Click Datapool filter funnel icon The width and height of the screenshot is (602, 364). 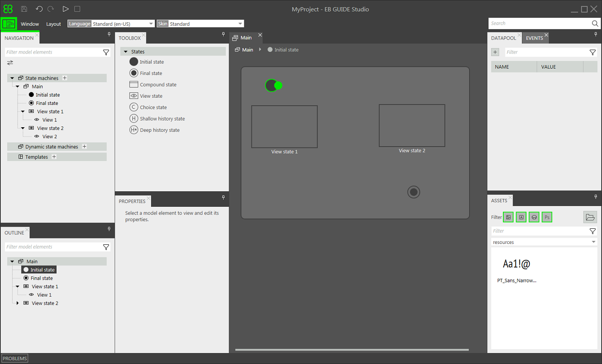593,52
